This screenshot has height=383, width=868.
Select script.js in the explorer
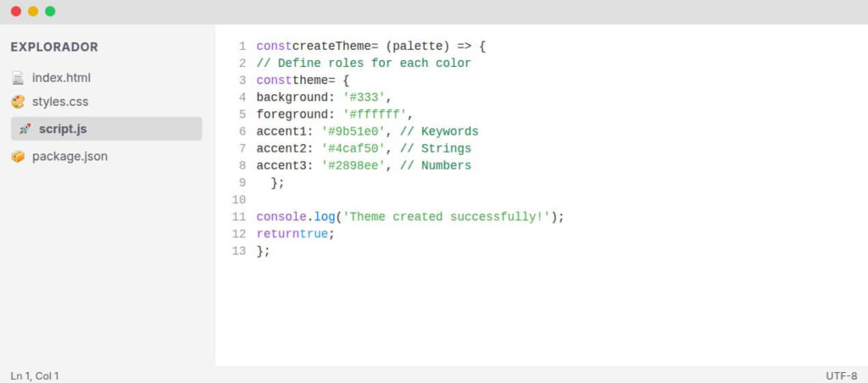(x=106, y=129)
